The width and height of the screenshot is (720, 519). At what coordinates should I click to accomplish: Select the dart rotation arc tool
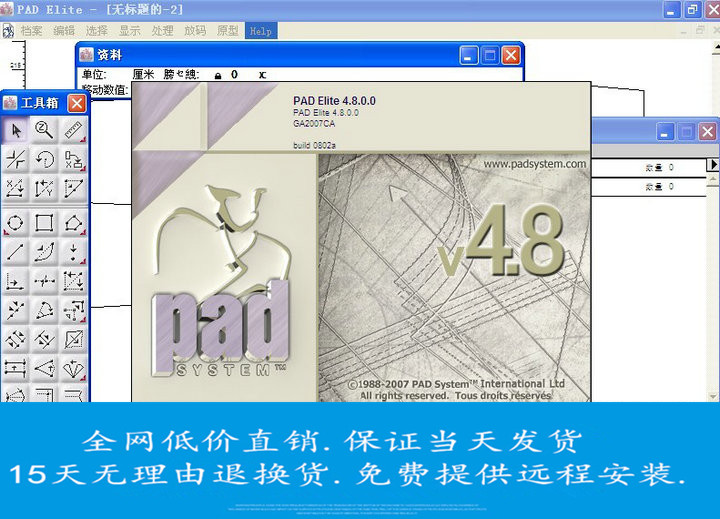(x=44, y=310)
